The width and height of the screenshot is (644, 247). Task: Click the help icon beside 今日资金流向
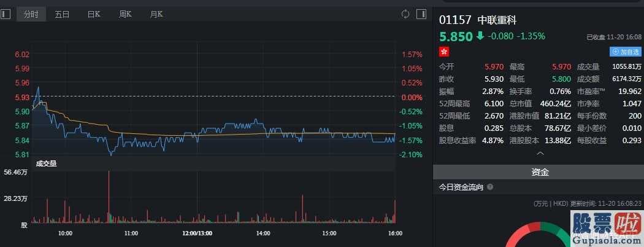(x=489, y=187)
